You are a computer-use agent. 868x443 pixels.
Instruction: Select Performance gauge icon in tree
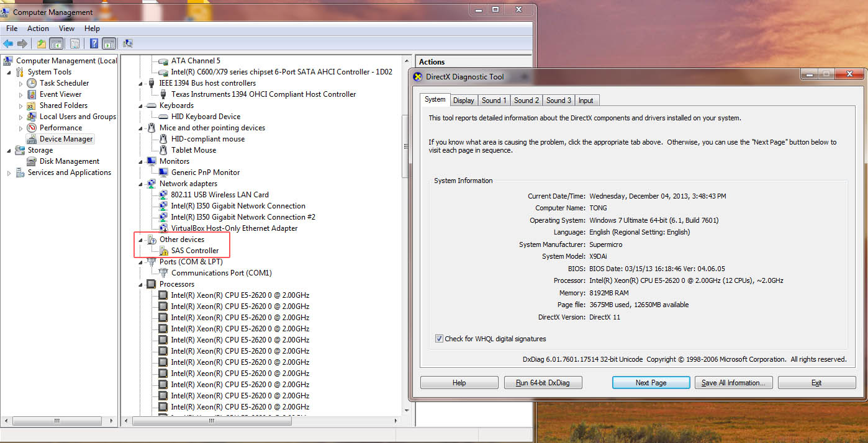(x=32, y=128)
